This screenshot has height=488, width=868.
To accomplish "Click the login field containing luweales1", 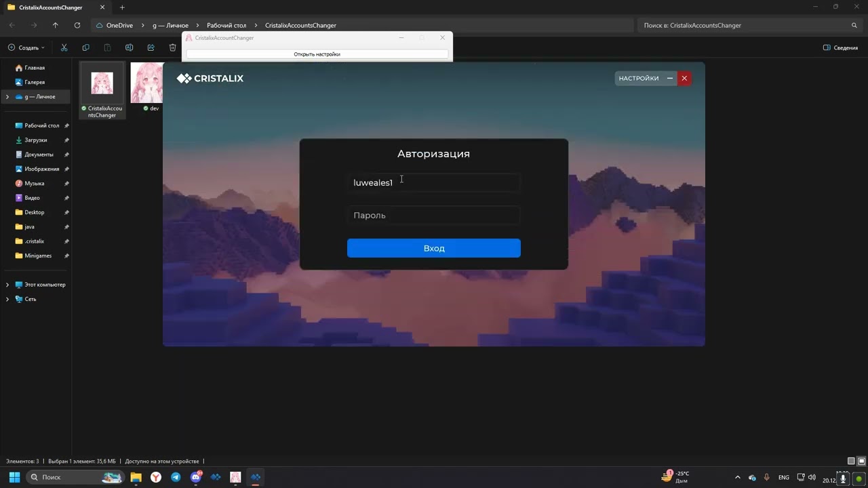I will point(434,182).
